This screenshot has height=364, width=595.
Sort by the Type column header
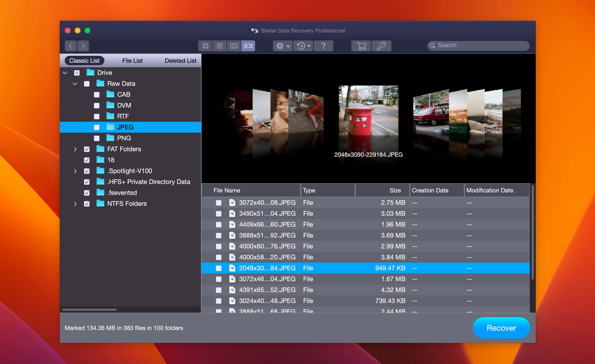click(328, 190)
